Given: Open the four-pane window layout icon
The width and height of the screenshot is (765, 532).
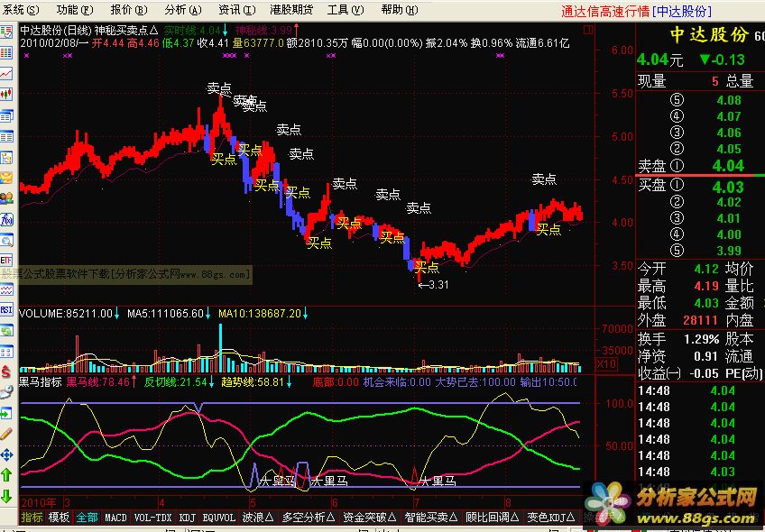Looking at the screenshot, I should (x=6, y=352).
